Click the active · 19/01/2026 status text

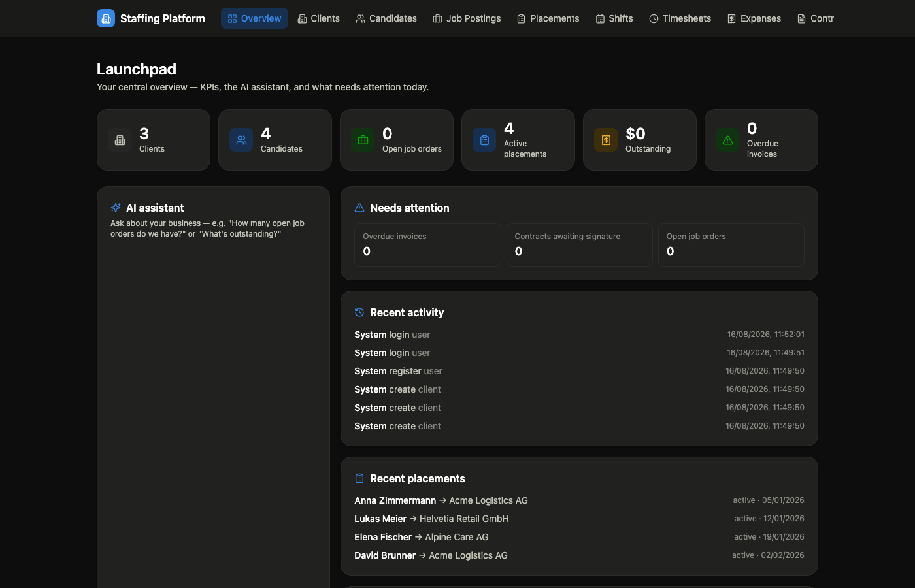pos(769,537)
